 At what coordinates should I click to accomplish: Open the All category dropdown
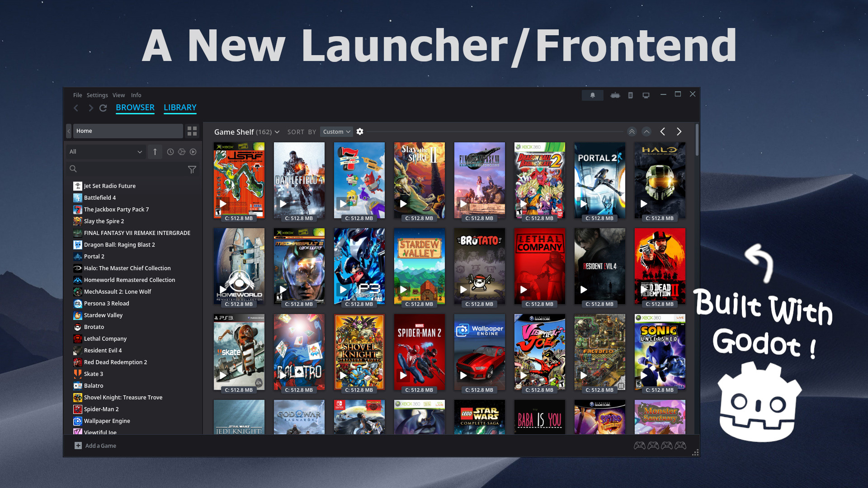pyautogui.click(x=105, y=152)
